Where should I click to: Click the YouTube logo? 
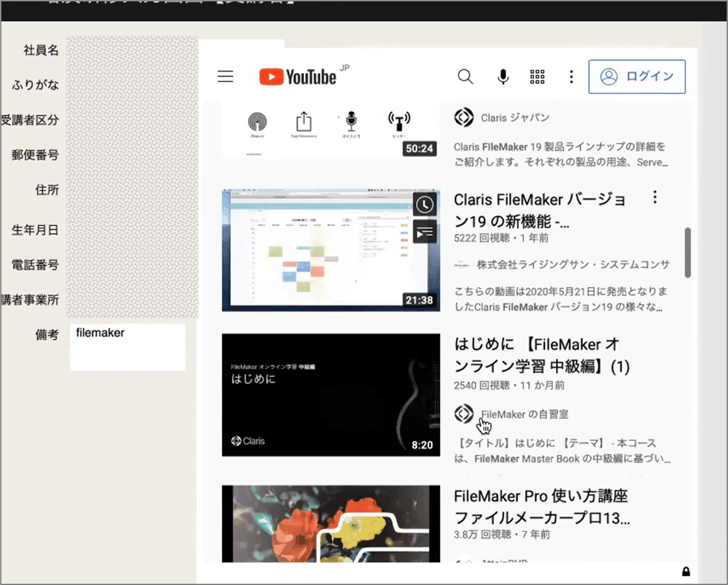[x=298, y=76]
